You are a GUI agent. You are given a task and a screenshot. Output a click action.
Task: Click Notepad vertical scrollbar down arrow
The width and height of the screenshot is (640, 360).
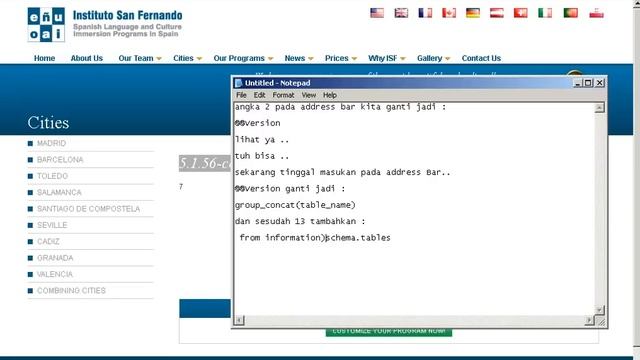599,310
